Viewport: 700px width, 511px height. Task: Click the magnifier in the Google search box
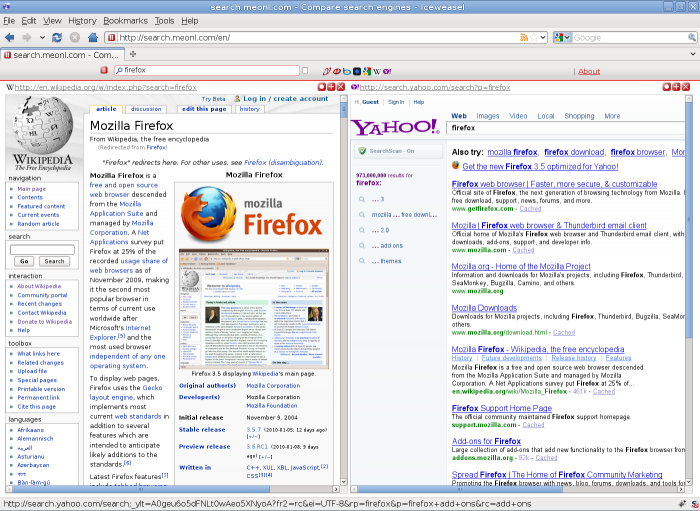[x=692, y=37]
